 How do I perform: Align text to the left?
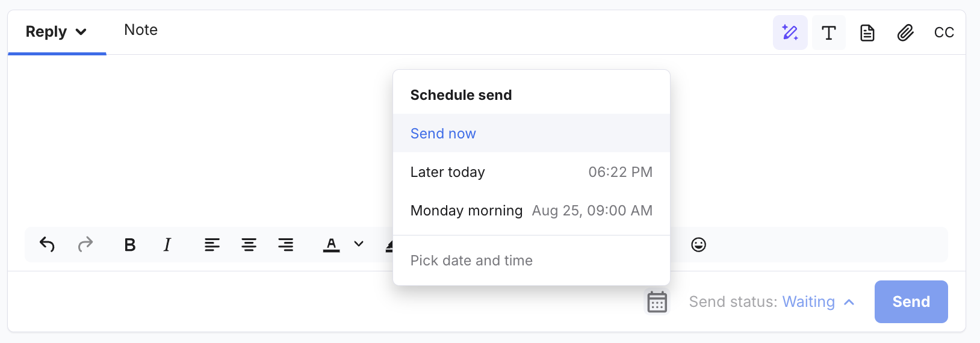tap(212, 245)
